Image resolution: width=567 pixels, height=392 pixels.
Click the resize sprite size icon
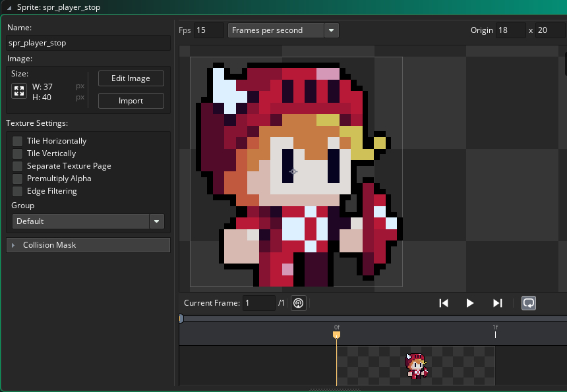point(19,91)
